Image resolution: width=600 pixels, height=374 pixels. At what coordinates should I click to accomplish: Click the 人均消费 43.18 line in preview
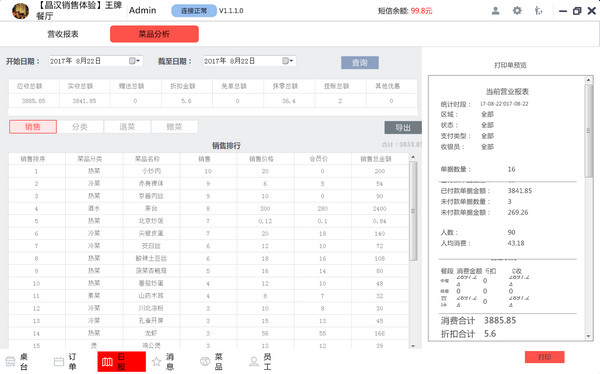coord(483,243)
